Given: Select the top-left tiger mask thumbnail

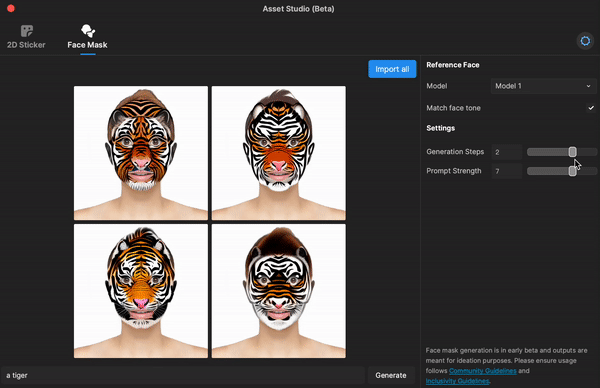Looking at the screenshot, I should point(141,153).
